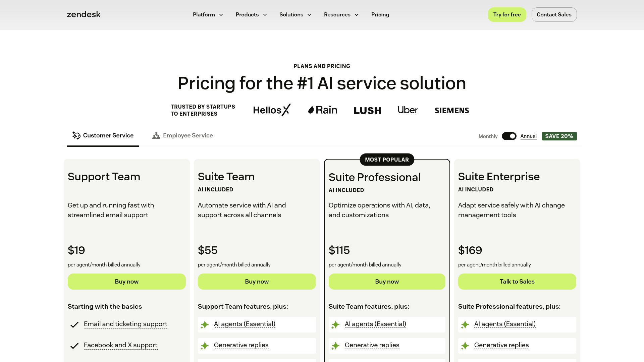Click 'Starting with the basics' heading
Viewport: 644px width, 362px height.
pos(105,306)
